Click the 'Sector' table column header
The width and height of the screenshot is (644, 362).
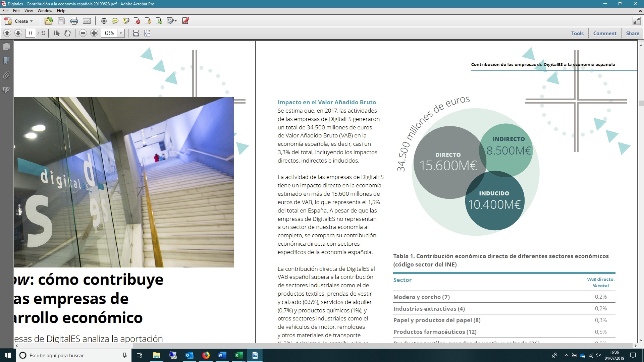coord(402,280)
